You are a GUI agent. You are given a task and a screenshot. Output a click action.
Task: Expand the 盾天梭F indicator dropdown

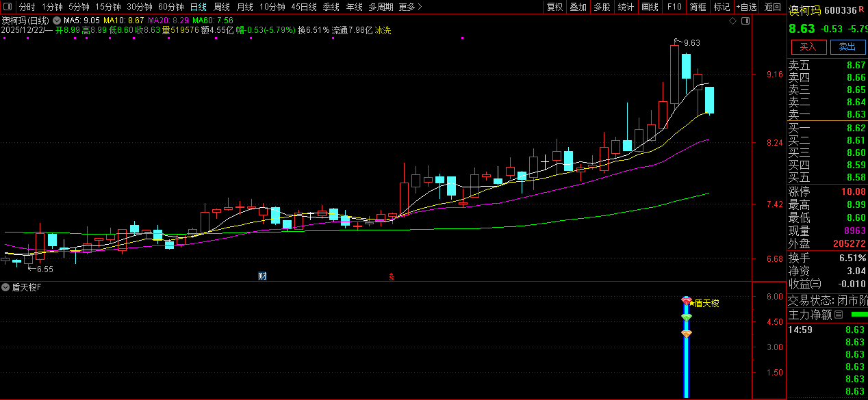coord(5,287)
